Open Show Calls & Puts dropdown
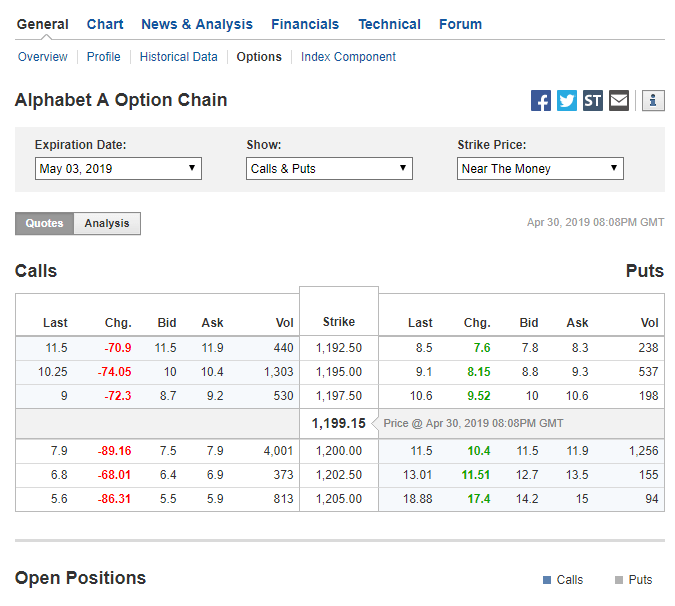The image size is (675, 606). (329, 169)
